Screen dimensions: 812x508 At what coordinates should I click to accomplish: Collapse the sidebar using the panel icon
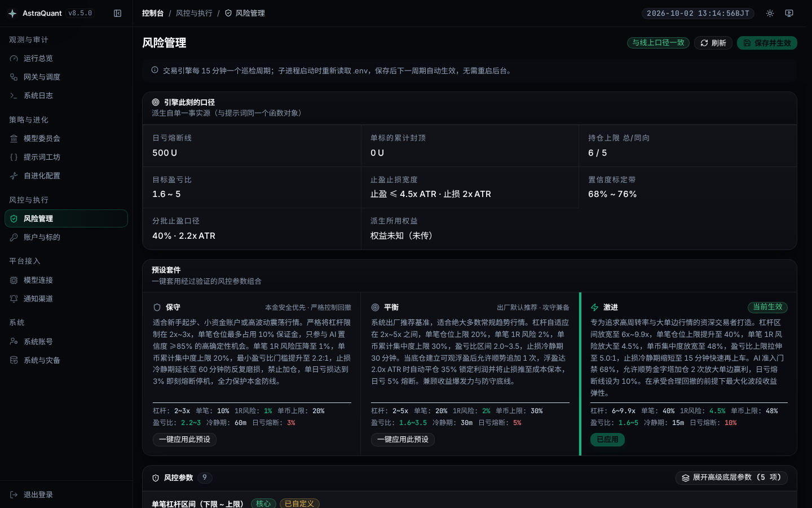coord(117,13)
